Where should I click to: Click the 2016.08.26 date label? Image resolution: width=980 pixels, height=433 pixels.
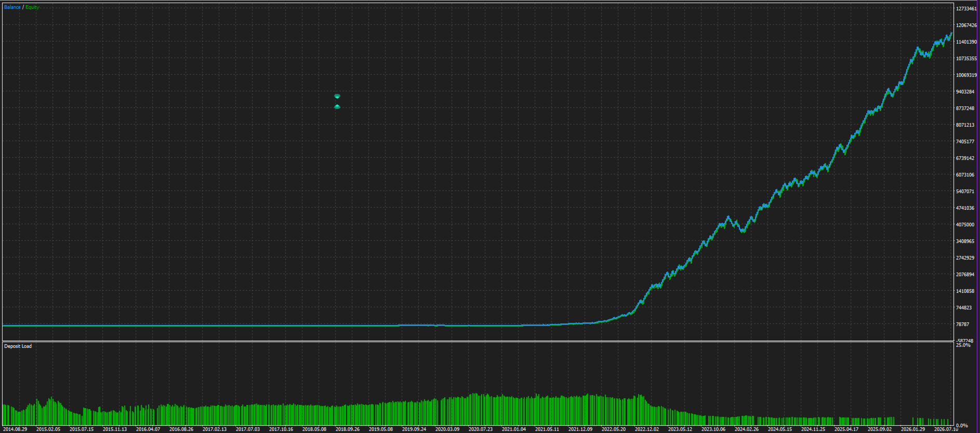click(x=181, y=429)
